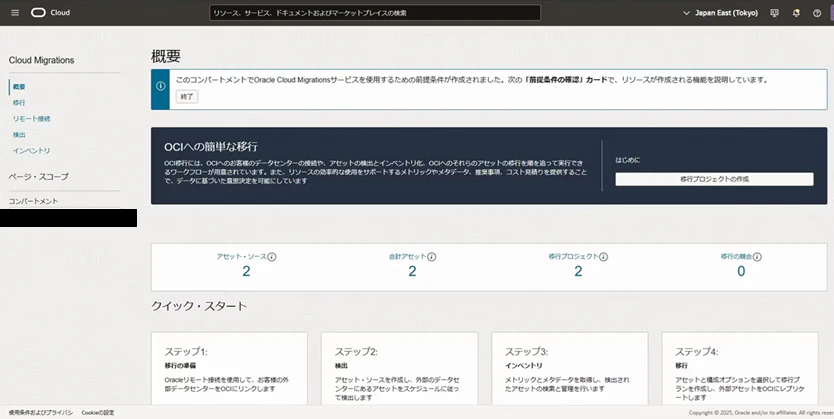The image size is (834, 419).
Task: Open the 移行プロジェクト summary link
Action: pos(574,256)
